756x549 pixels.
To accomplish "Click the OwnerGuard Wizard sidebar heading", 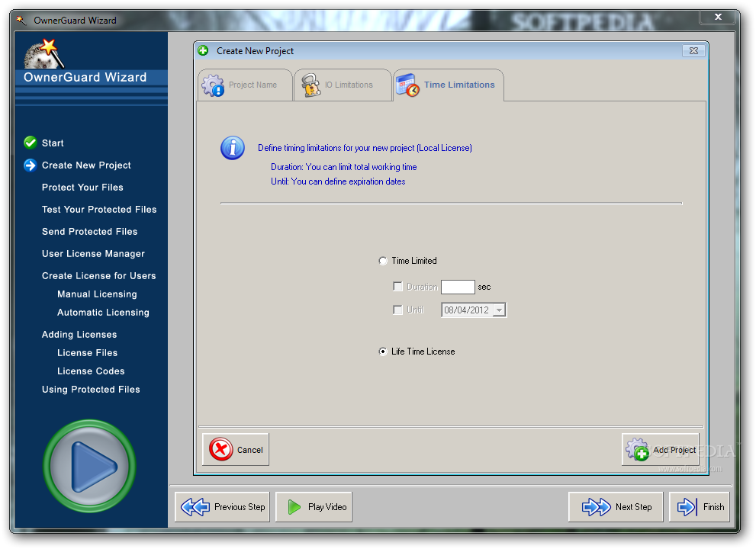I will (x=85, y=77).
